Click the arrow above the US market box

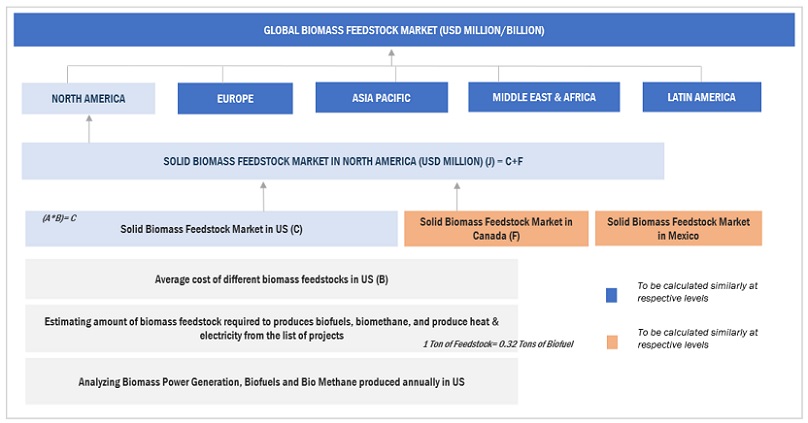(263, 195)
